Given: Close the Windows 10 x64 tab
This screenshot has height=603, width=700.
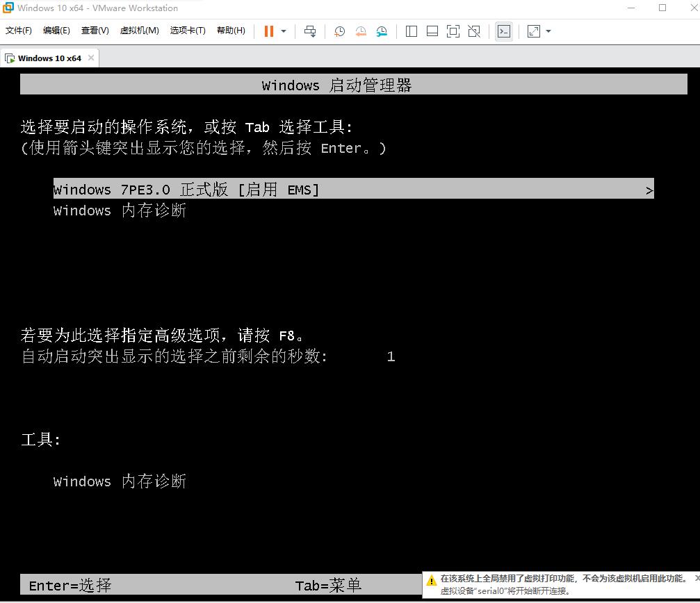Looking at the screenshot, I should pos(91,58).
